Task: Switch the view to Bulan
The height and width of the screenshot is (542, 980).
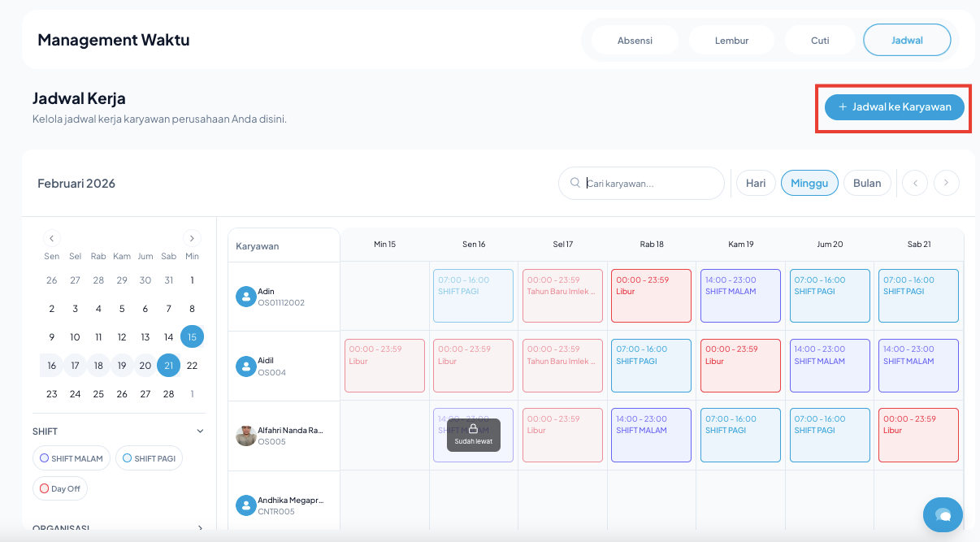Action: tap(867, 183)
